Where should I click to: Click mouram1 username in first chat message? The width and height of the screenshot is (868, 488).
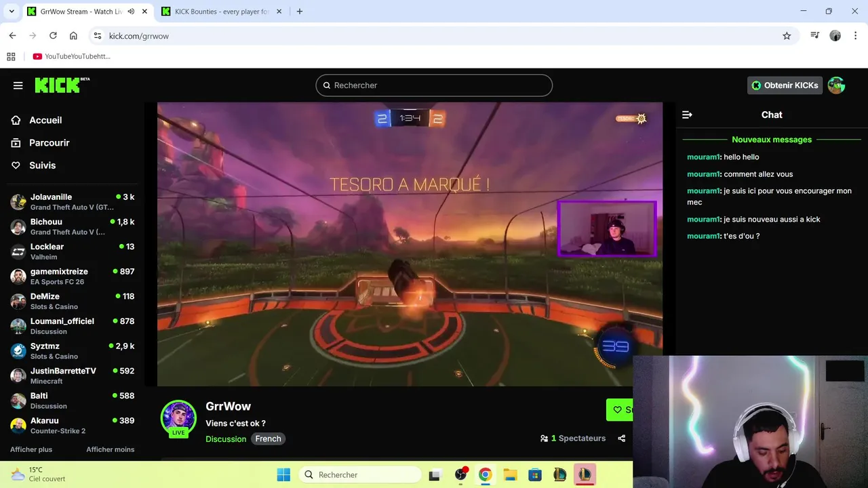(703, 157)
